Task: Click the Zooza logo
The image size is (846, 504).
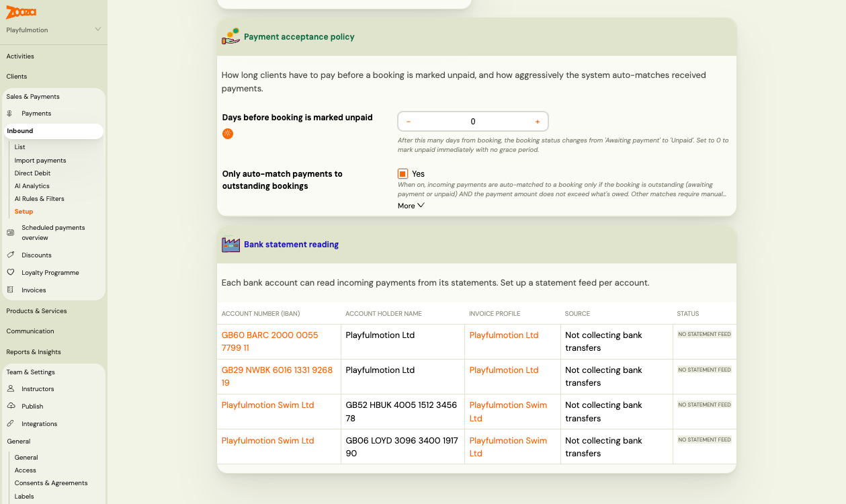Action: (21, 12)
